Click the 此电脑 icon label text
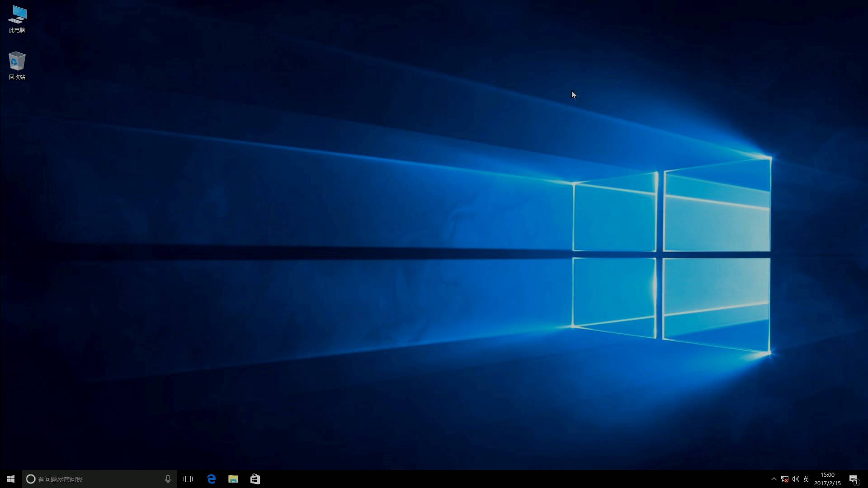This screenshot has width=868, height=488. (17, 30)
